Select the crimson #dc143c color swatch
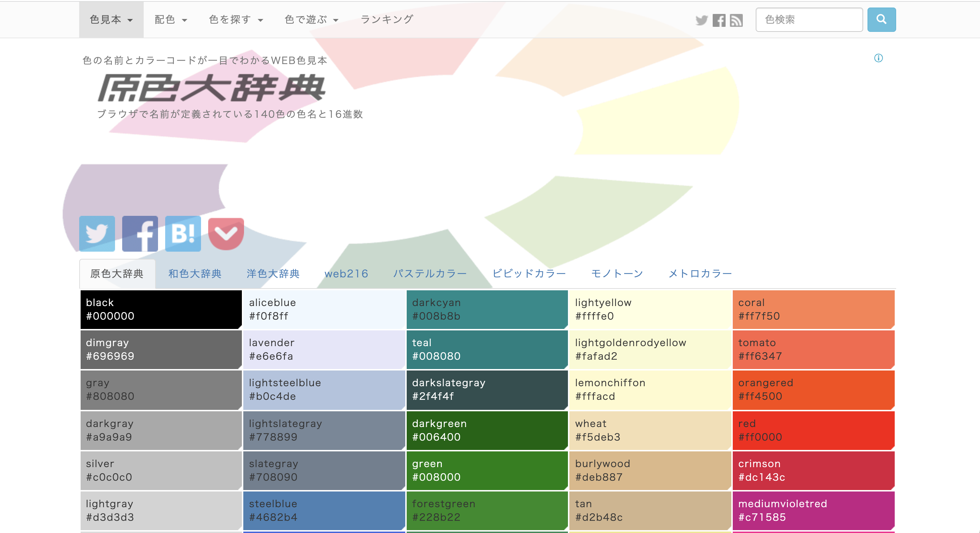The image size is (980, 533). pyautogui.click(x=813, y=470)
